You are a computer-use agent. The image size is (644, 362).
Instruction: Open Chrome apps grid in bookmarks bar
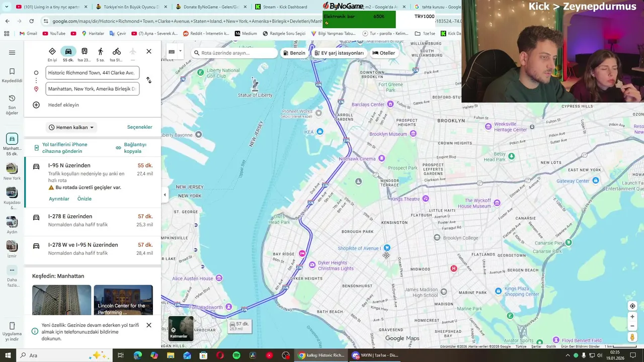[7, 34]
